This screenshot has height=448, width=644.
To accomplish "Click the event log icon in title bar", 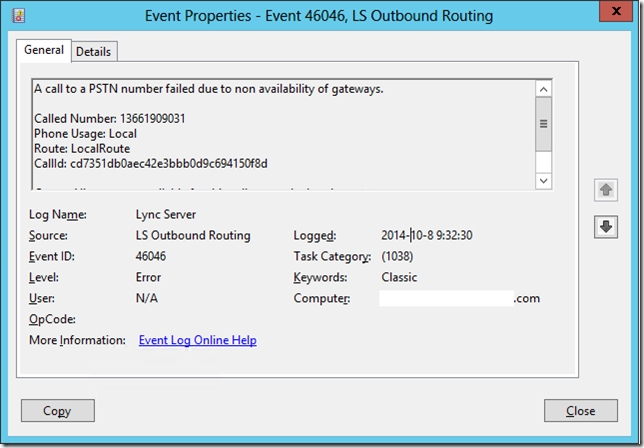I will pyautogui.click(x=18, y=16).
